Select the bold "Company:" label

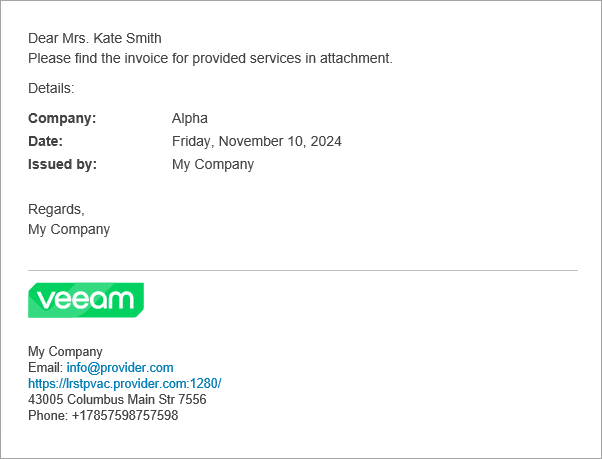[62, 118]
